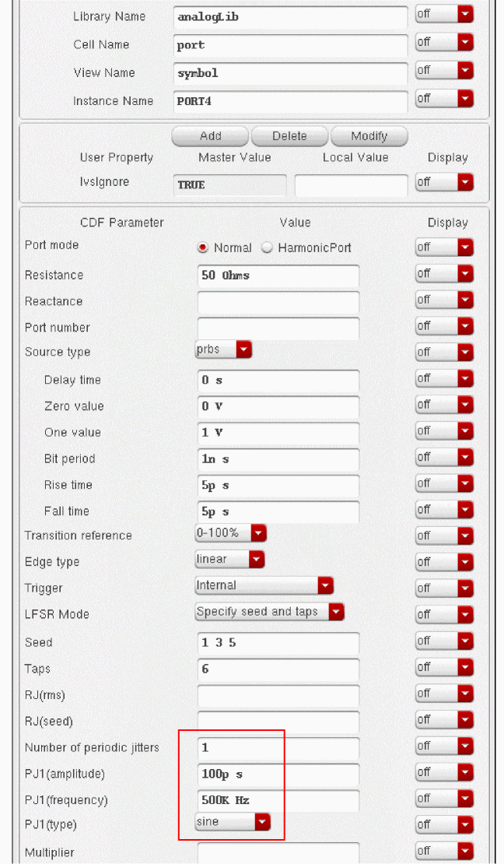Open display dropdown for Library Name

coord(444,15)
